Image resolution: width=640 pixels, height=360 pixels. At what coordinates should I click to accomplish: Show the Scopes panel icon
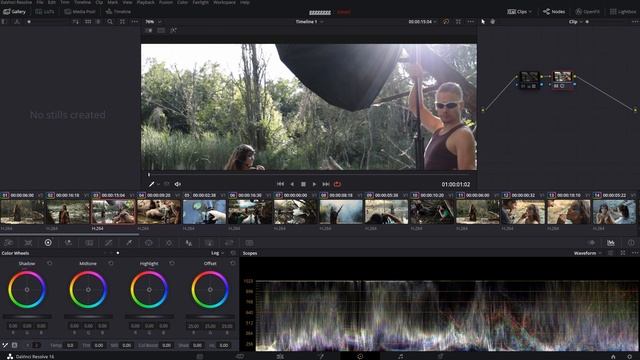(611, 243)
